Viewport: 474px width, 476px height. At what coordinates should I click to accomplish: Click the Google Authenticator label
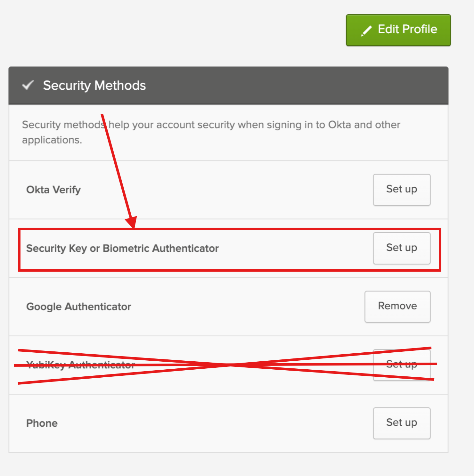79,307
